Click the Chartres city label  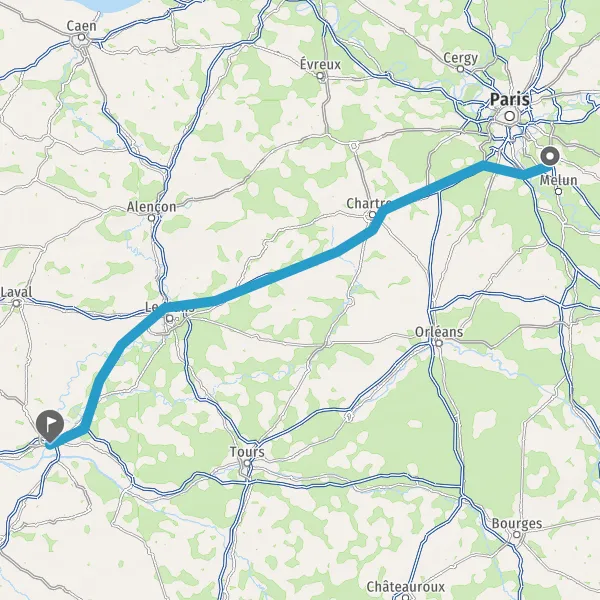368,203
